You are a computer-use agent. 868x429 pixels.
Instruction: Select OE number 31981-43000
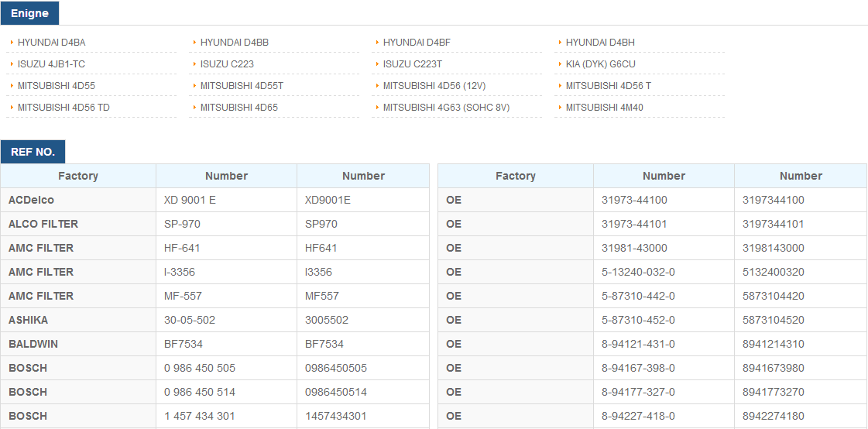click(634, 248)
